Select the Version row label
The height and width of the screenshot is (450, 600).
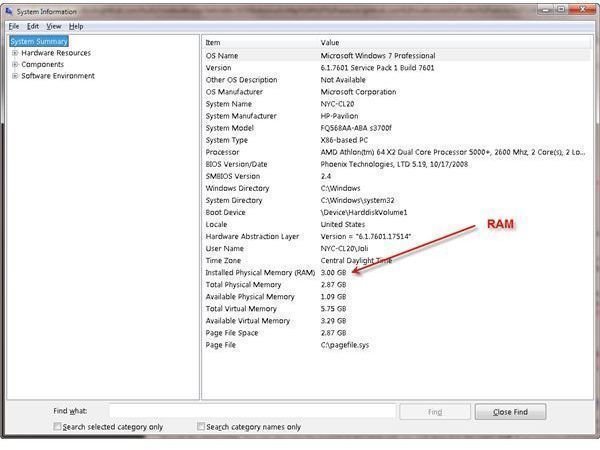tap(218, 68)
